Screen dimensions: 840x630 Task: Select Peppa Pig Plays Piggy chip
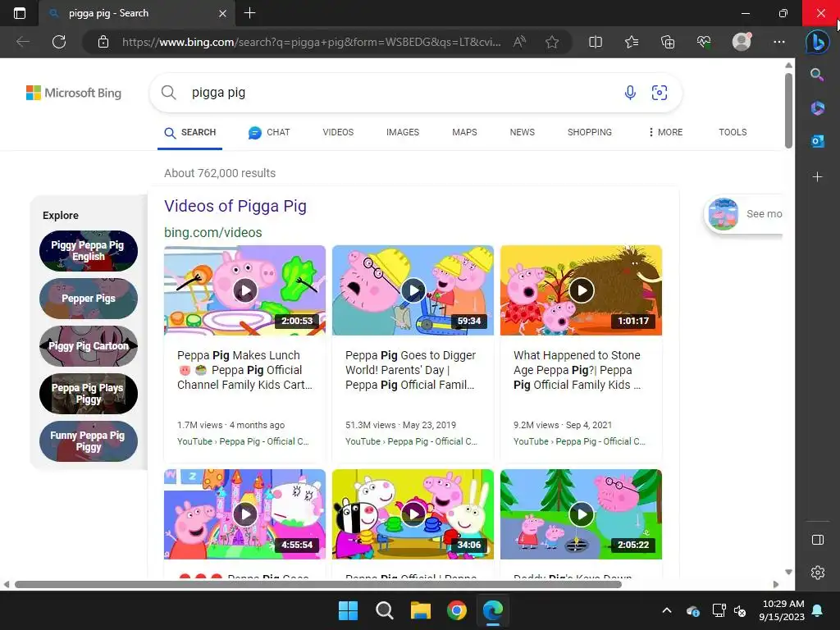[x=89, y=394]
